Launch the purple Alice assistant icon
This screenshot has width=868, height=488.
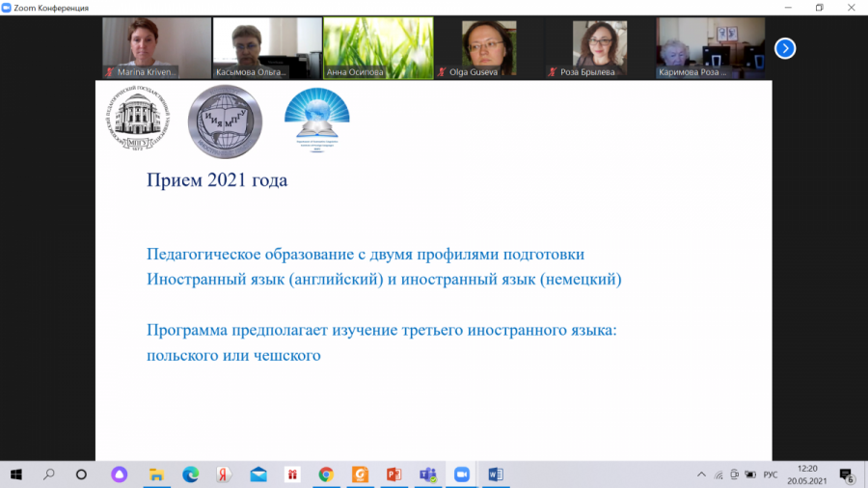120,474
